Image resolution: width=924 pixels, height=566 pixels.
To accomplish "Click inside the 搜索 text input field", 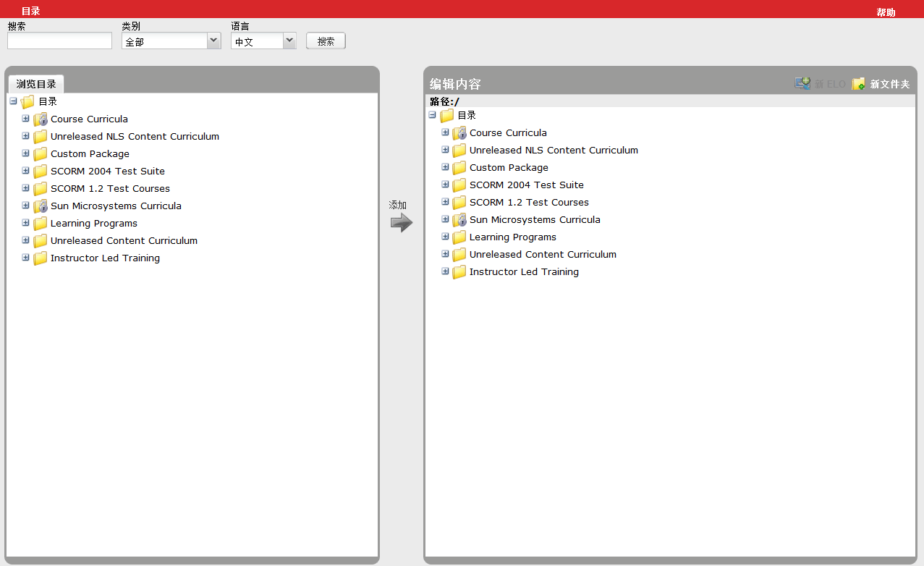I will click(x=59, y=41).
